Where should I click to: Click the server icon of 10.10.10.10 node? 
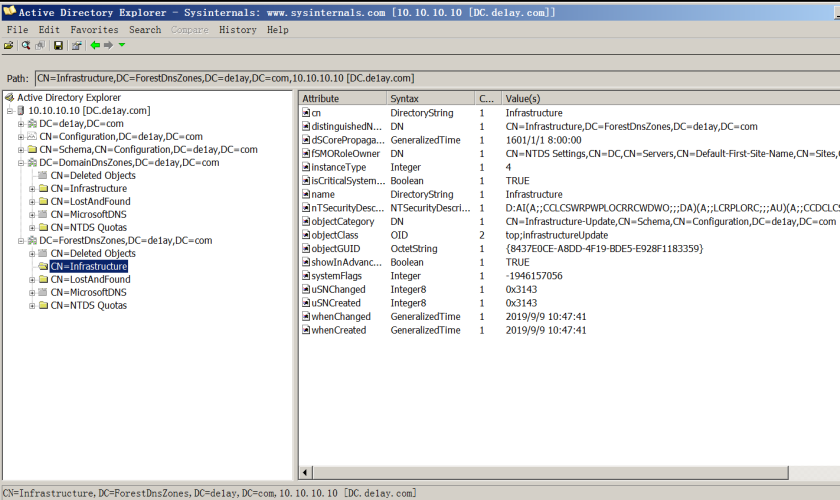click(x=21, y=110)
